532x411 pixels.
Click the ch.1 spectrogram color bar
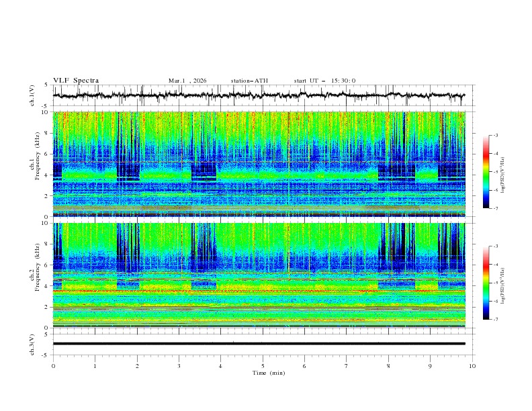click(486, 171)
